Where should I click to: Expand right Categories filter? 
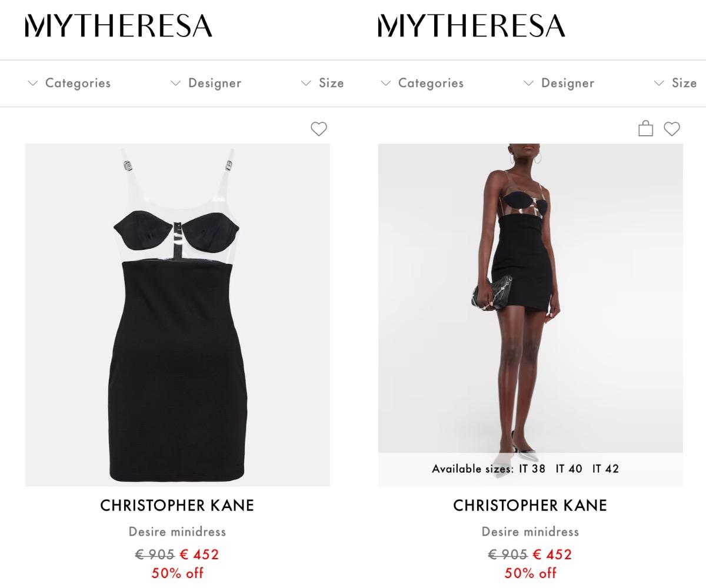[x=422, y=83]
